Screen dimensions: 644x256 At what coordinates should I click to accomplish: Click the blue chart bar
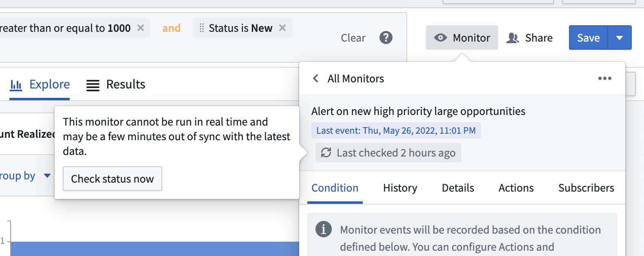point(155,249)
